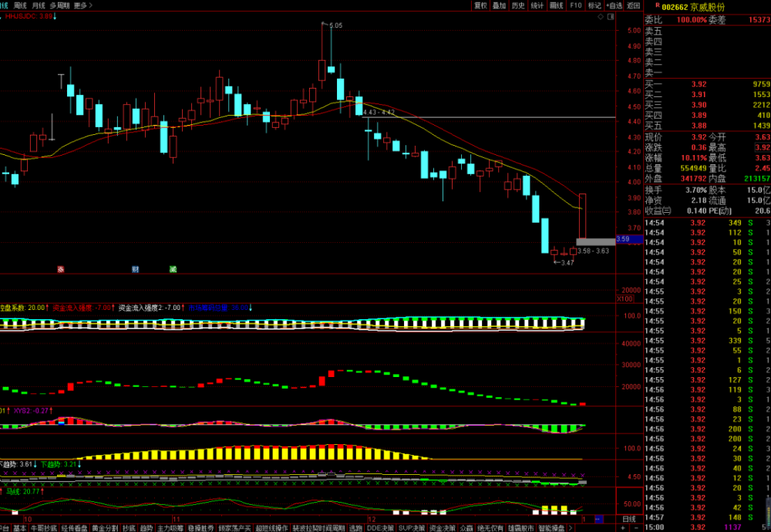Image resolution: width=771 pixels, height=532 pixels.
Task: Click the 3.47 low price label
Action: (567, 263)
